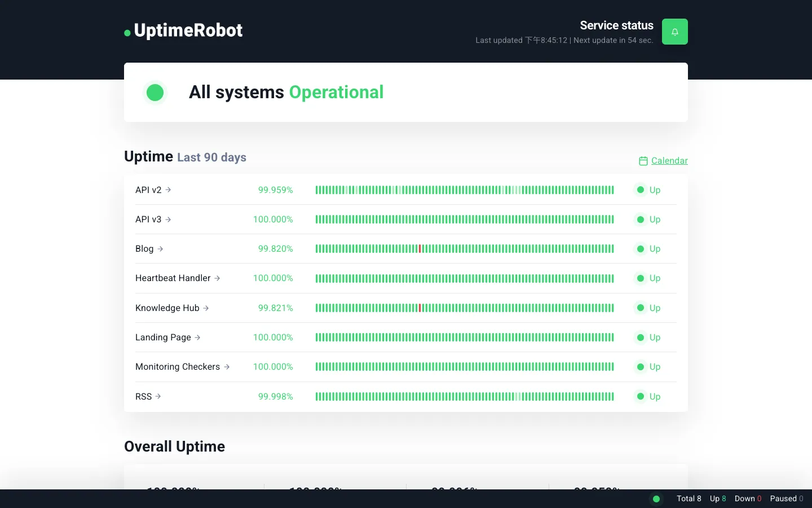Click the Overall Uptime heading
Image resolution: width=812 pixels, height=508 pixels.
tap(174, 446)
